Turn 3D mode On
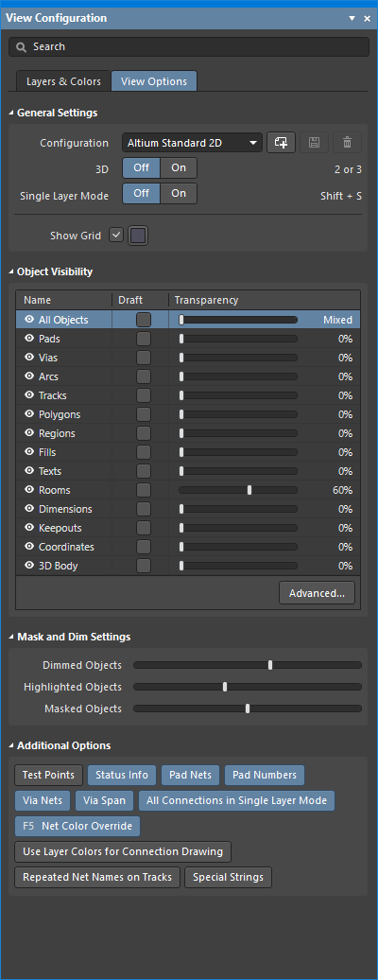Screen dimensions: 378x980 click(179, 167)
